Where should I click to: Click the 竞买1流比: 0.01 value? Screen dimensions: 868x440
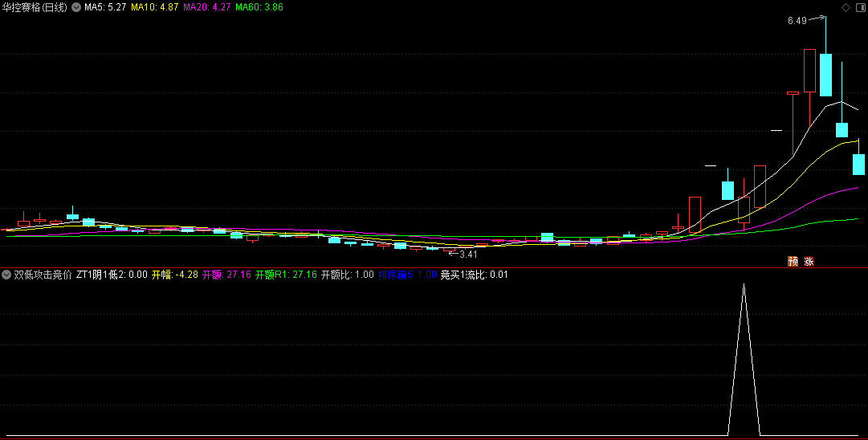point(475,275)
